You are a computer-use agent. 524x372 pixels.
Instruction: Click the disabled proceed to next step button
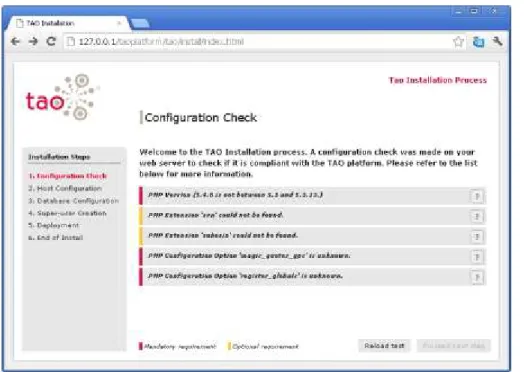[x=453, y=346]
